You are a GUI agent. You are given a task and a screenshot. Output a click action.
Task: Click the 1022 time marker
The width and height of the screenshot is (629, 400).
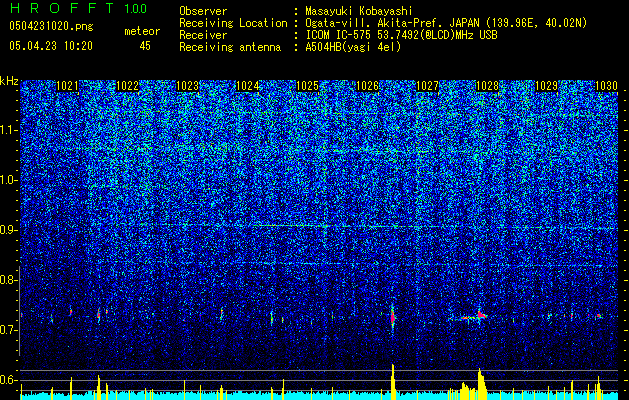(128, 86)
